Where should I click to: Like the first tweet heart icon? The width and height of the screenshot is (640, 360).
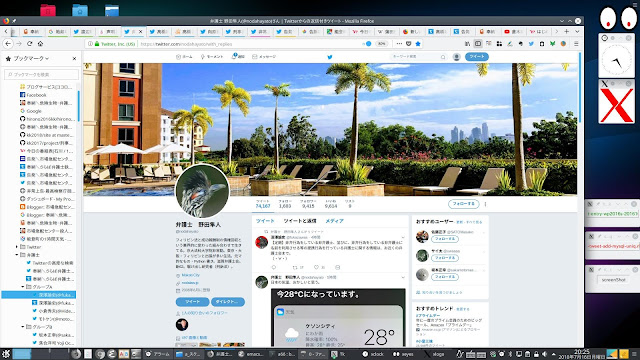[316, 267]
